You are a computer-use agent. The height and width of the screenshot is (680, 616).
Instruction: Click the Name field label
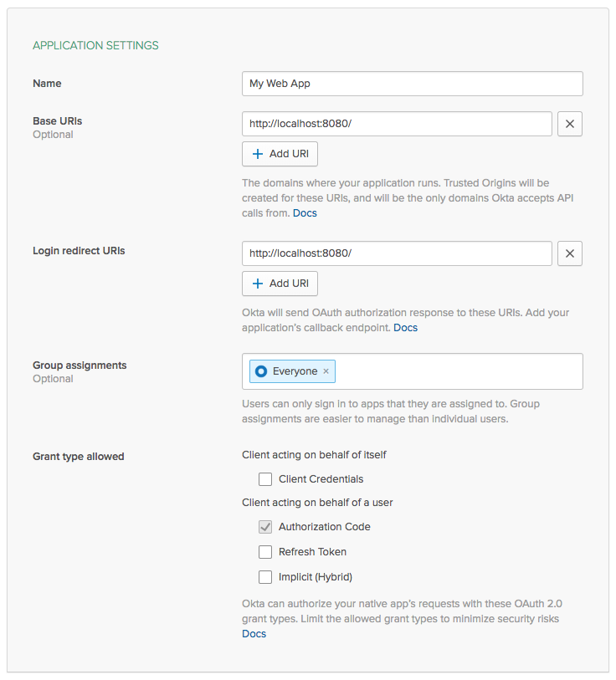pyautogui.click(x=47, y=84)
